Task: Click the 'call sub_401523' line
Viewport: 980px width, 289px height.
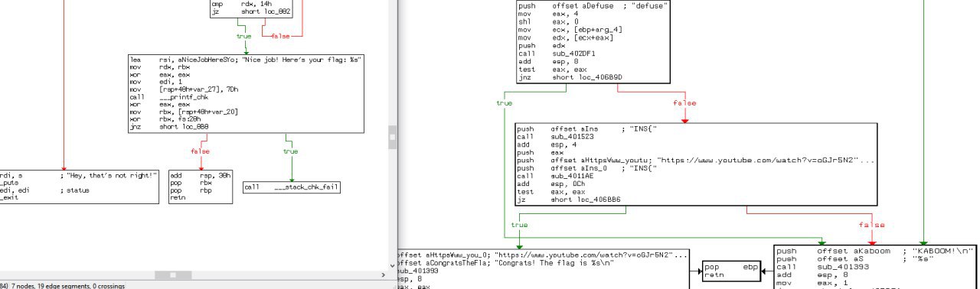Action: tap(555, 136)
